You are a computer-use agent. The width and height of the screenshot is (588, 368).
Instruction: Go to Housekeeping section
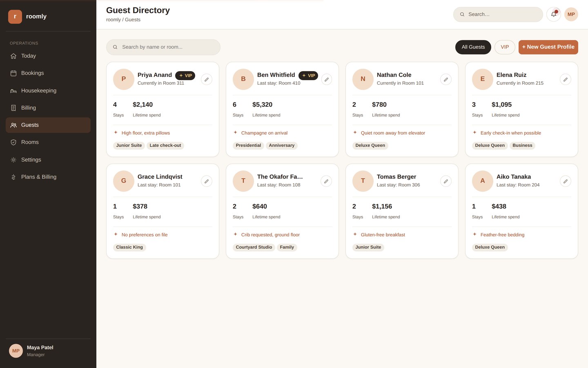pos(48,91)
